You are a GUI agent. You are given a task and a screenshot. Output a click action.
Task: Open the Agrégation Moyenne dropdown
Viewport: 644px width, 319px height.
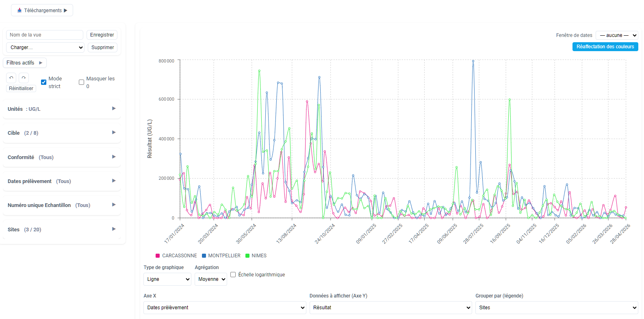click(x=211, y=279)
